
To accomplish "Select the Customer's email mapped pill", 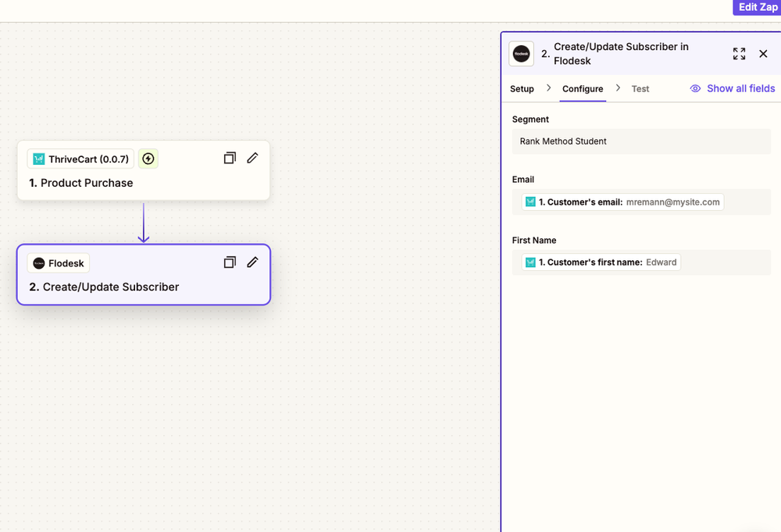I will (x=622, y=202).
